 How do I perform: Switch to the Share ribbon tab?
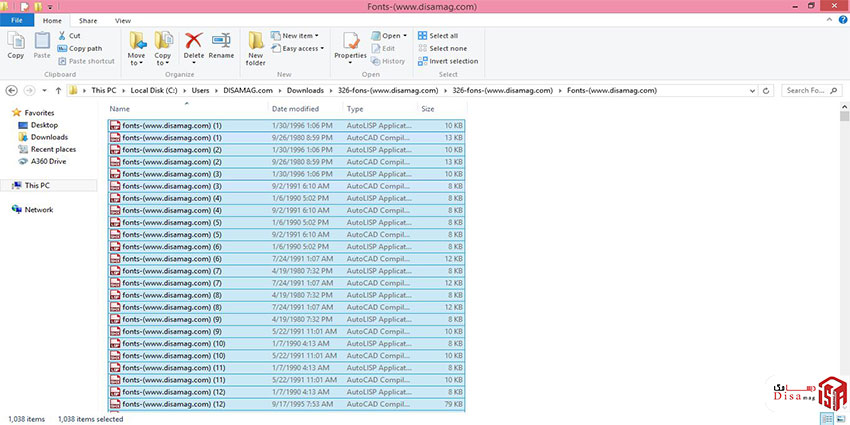click(x=88, y=20)
